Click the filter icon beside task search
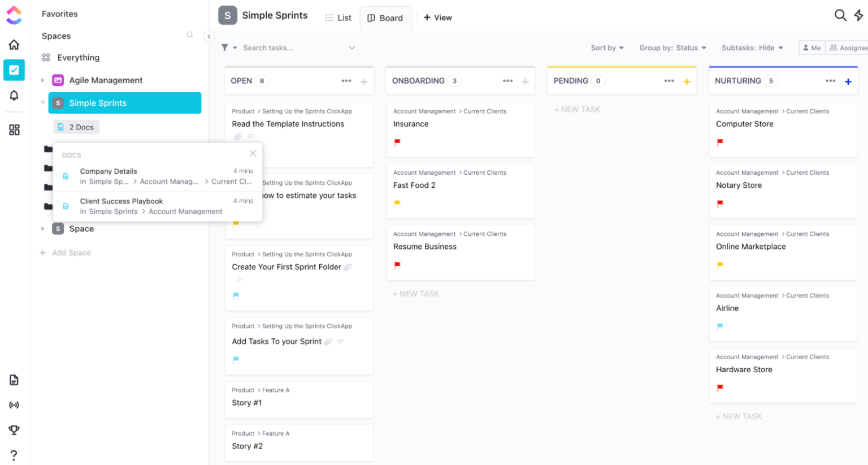Image resolution: width=868 pixels, height=465 pixels. click(225, 48)
